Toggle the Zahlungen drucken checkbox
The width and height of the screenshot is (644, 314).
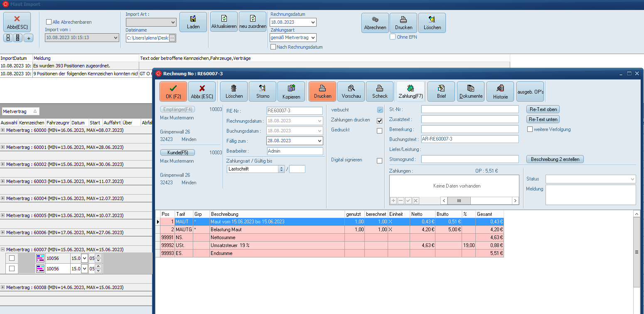click(379, 121)
